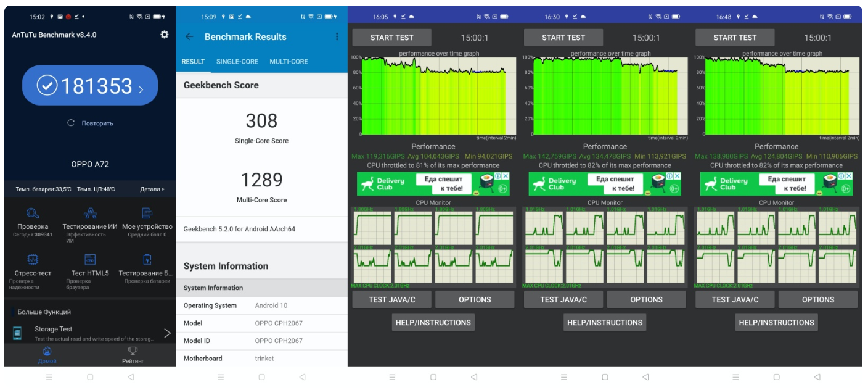Switch to the MULTI-CORE tab
868x390 pixels.
(289, 62)
